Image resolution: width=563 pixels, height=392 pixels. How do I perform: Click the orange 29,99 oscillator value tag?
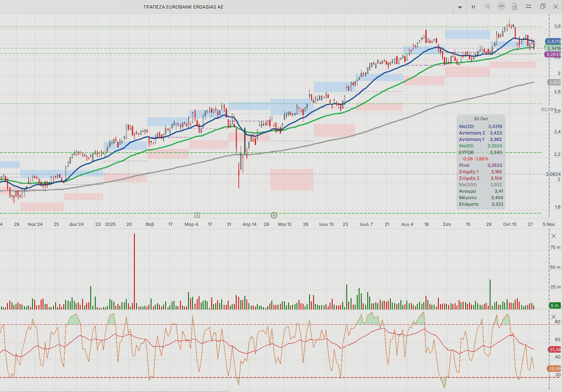554,369
